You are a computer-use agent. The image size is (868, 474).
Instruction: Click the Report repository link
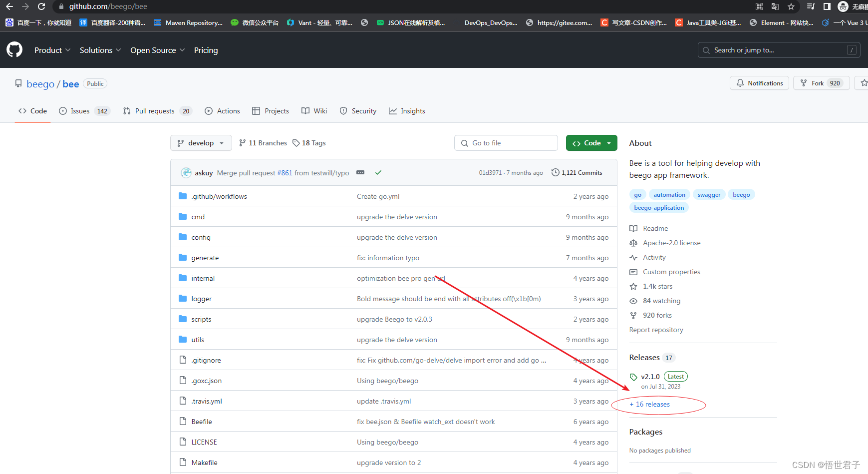point(656,330)
